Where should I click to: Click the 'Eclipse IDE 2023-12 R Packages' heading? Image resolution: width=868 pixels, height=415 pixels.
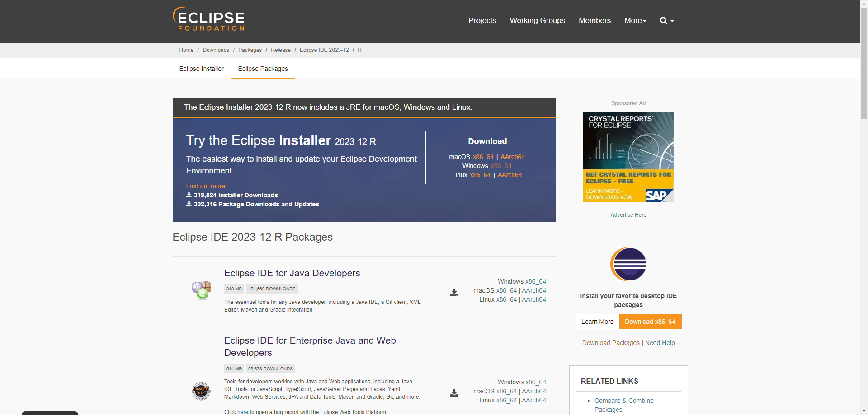coord(253,237)
